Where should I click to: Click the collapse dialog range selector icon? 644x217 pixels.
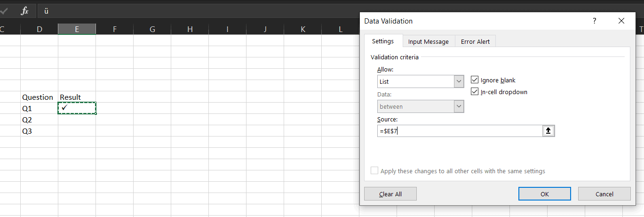548,131
